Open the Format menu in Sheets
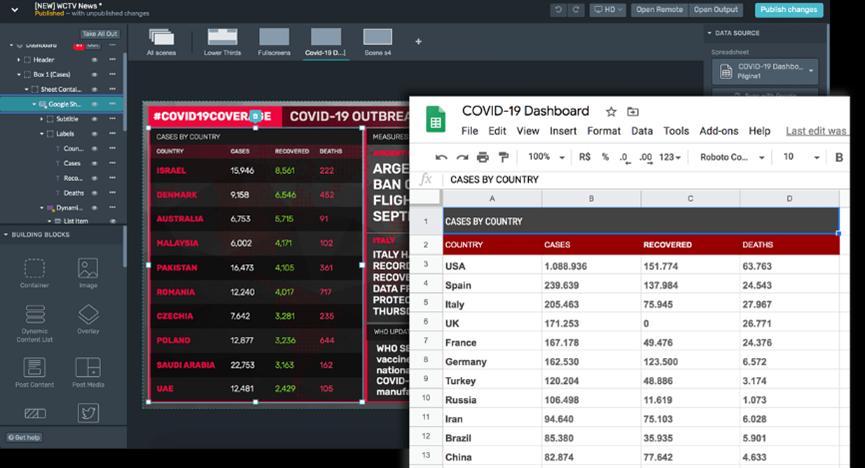 click(x=604, y=131)
